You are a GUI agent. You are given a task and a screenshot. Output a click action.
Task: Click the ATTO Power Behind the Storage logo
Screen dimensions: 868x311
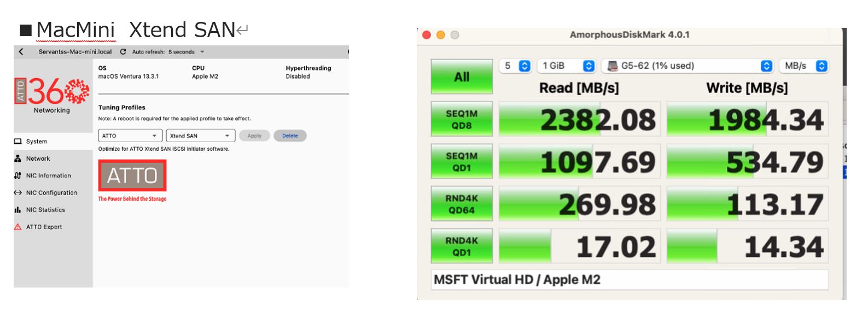(132, 181)
